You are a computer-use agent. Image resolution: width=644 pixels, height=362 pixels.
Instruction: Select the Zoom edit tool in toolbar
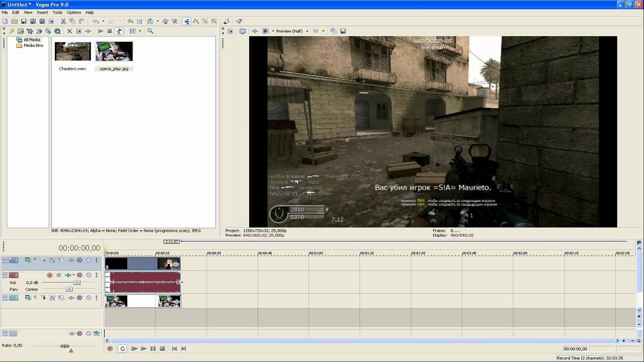[x=214, y=21]
